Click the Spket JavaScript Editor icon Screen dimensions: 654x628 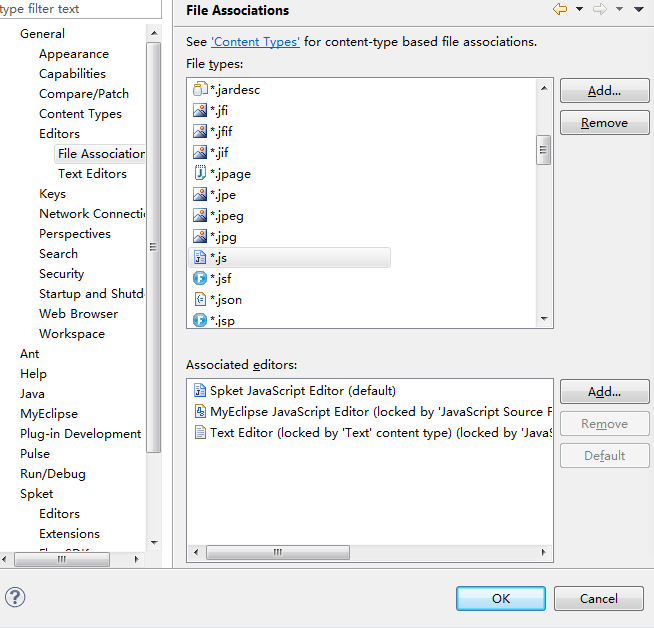[x=200, y=390]
